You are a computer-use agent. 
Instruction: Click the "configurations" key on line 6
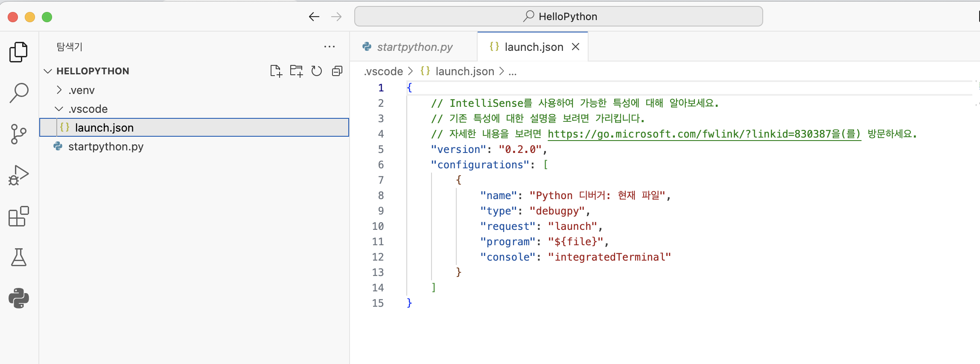click(480, 165)
